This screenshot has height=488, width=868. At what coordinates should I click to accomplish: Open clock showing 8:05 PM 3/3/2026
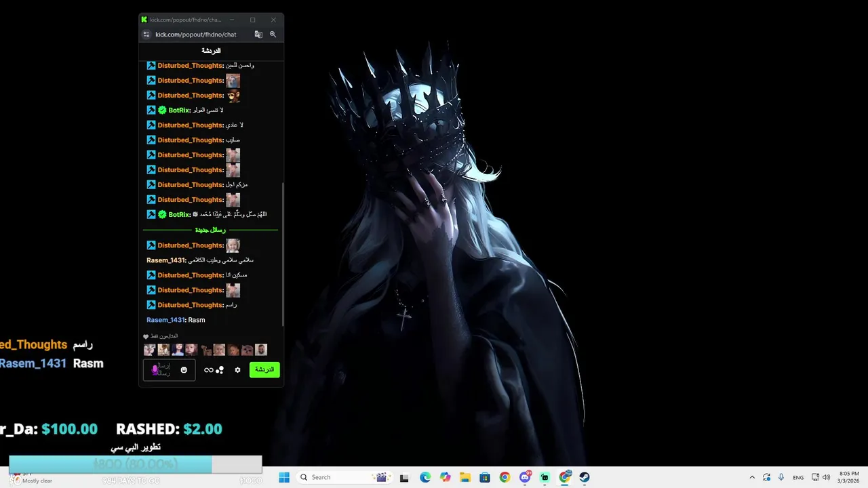(x=849, y=477)
